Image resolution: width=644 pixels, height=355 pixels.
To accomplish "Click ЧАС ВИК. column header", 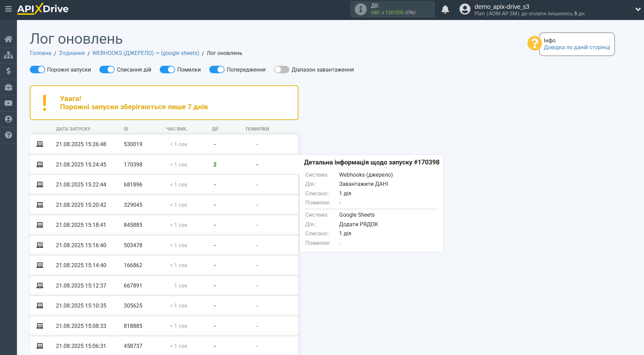I will point(177,129).
